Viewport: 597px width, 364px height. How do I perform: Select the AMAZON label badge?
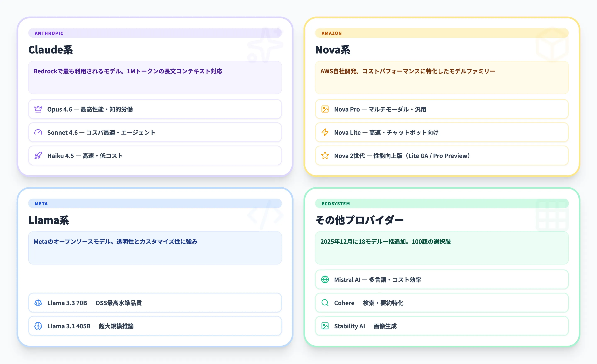442,33
